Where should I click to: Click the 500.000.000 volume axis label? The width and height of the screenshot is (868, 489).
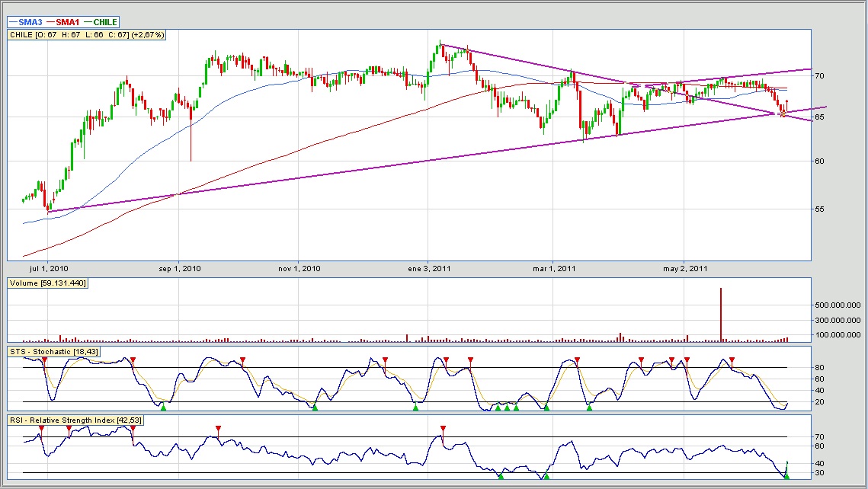coord(838,305)
